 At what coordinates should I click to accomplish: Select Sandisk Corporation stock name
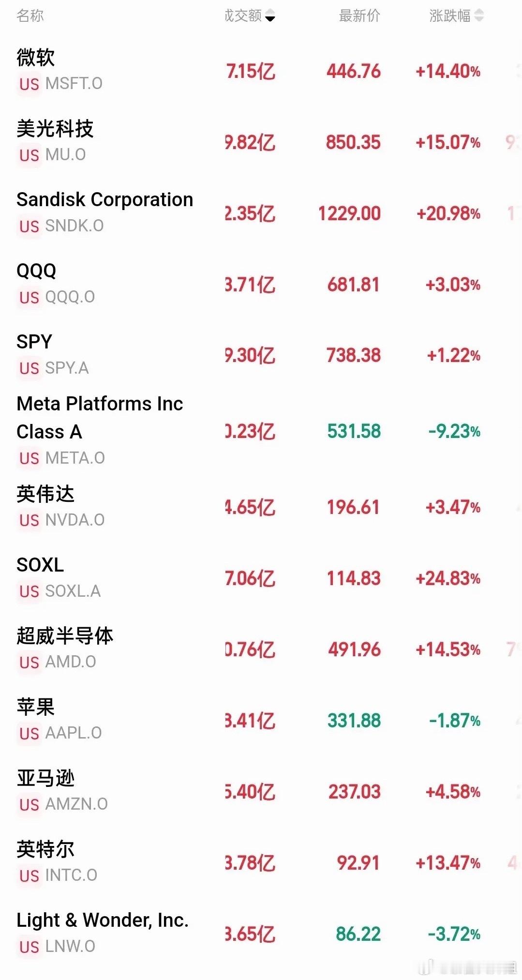pyautogui.click(x=105, y=199)
